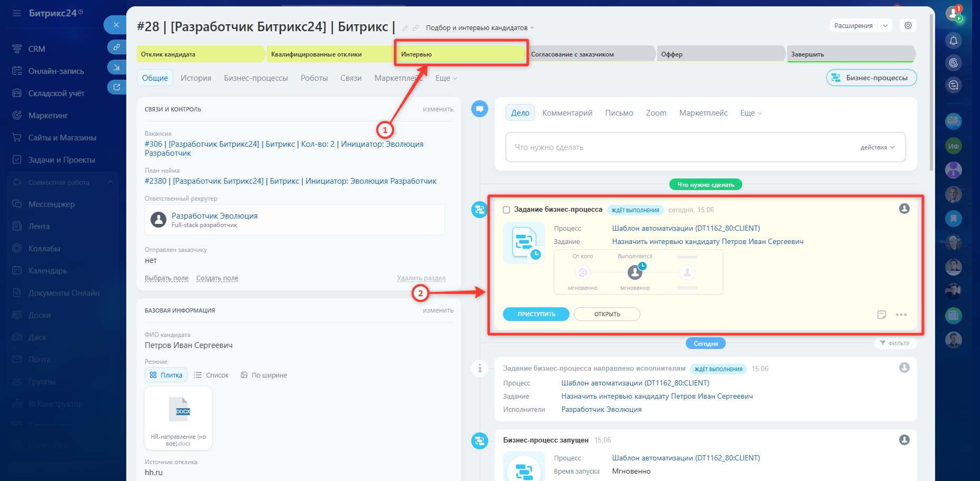Click the ИФ green avatar in right rail

(x=954, y=146)
